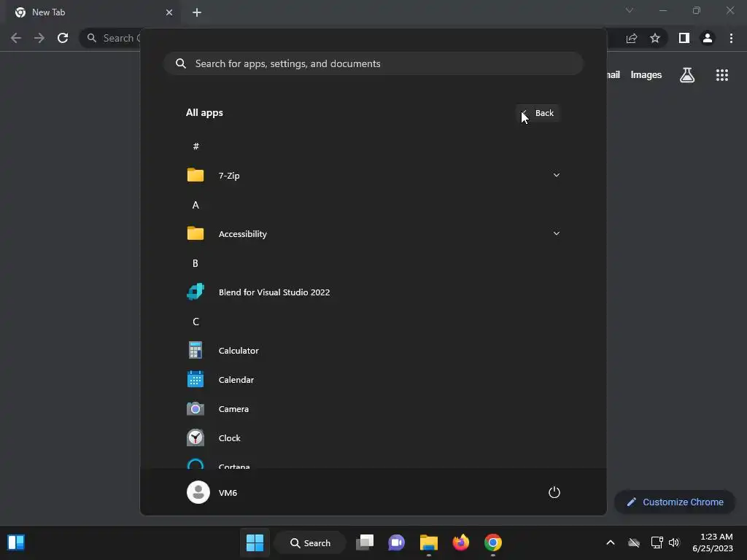Click the Start menu search field
This screenshot has width=747, height=560.
click(373, 63)
